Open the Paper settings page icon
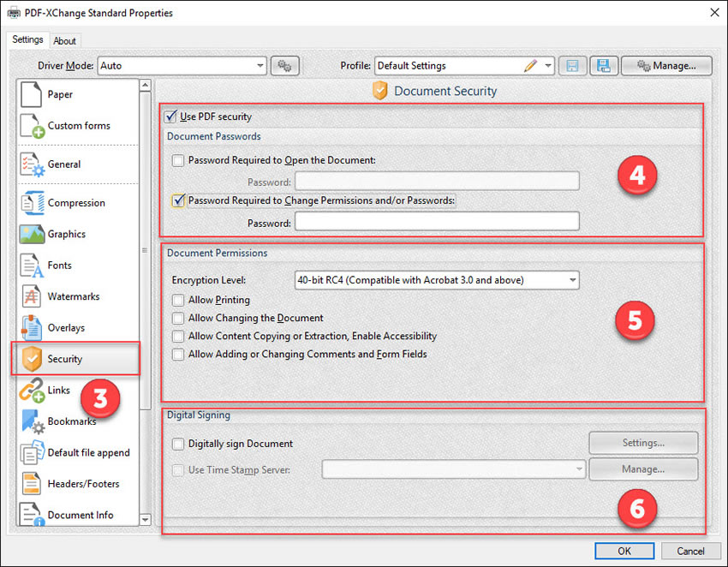Screen dimensions: 728x567 [31, 94]
